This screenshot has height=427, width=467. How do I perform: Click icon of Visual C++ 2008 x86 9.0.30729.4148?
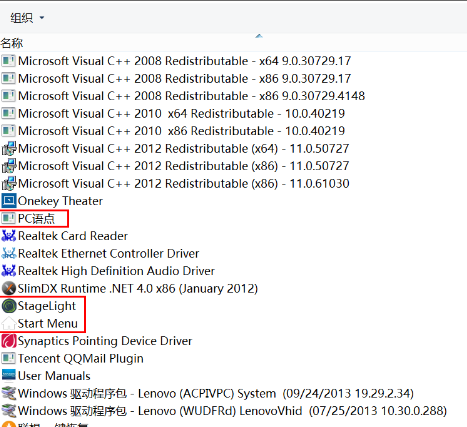click(8, 96)
